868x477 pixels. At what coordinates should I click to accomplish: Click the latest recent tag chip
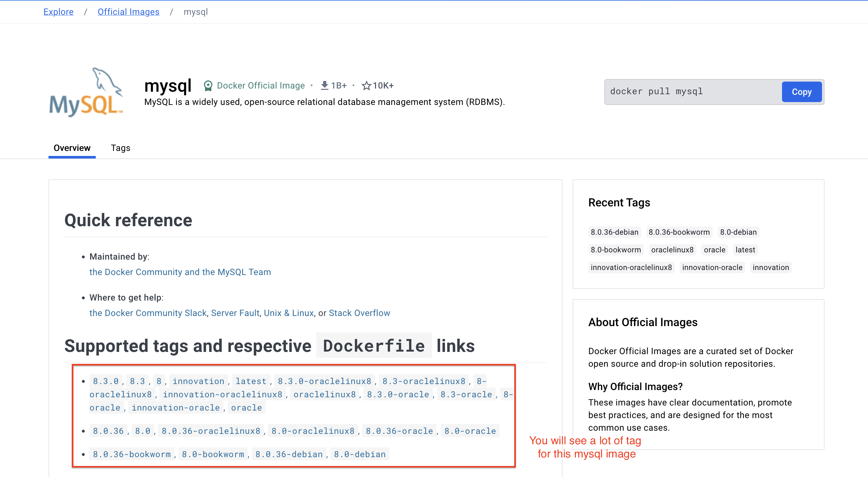pyautogui.click(x=745, y=250)
